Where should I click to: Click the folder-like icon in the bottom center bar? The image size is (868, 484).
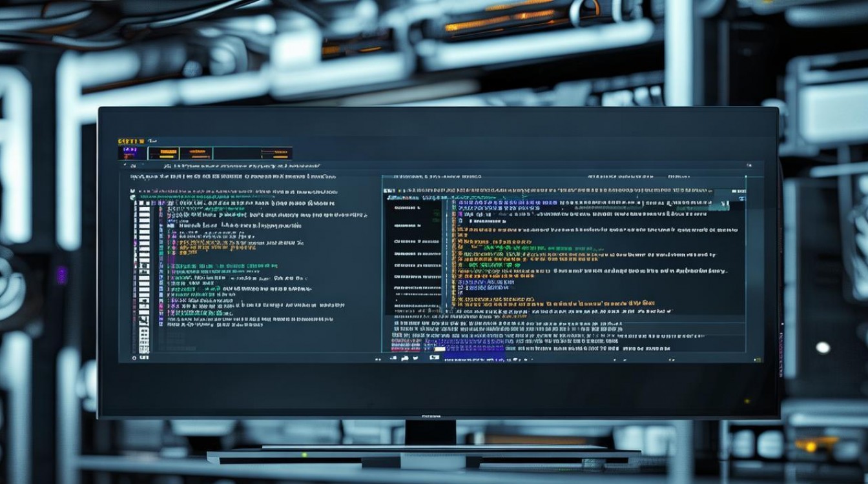pyautogui.click(x=404, y=358)
